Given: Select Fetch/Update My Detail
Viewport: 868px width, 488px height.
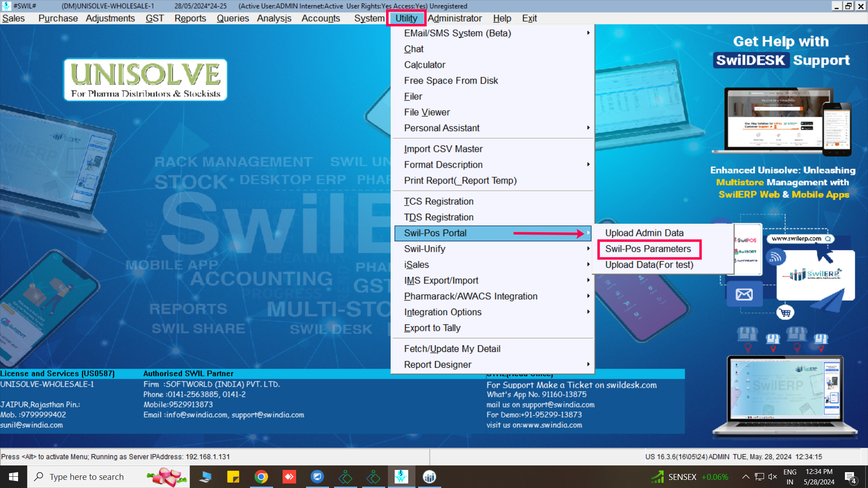Looking at the screenshot, I should [493, 348].
